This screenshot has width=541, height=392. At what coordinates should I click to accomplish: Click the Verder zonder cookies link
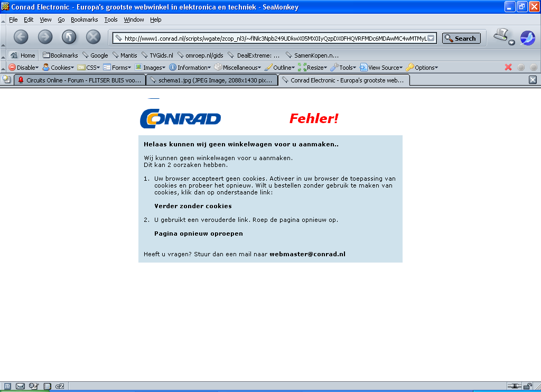(193, 206)
